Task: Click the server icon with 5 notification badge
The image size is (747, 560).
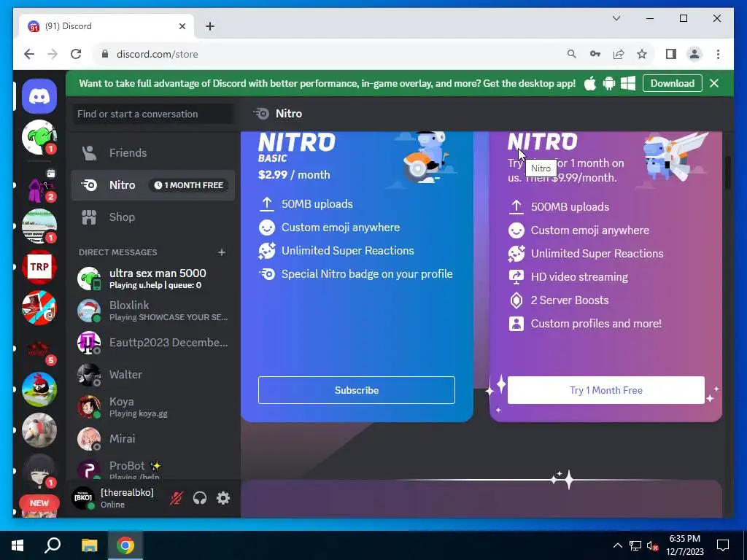Action: (x=39, y=351)
